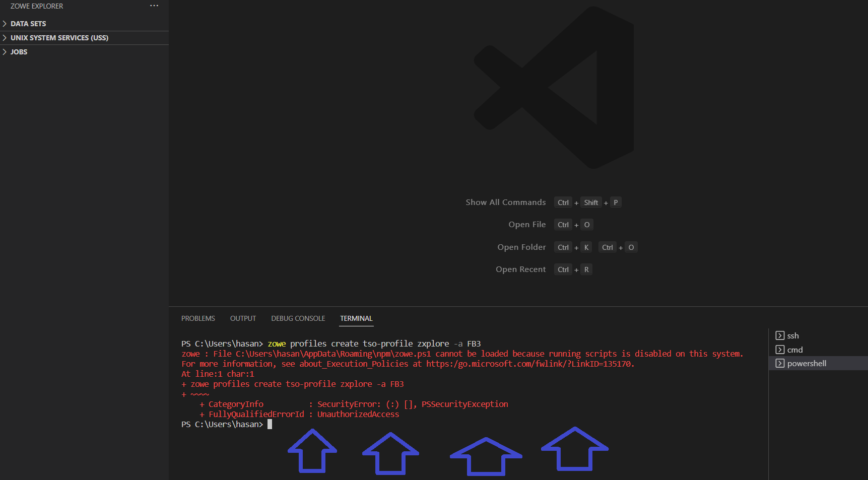The width and height of the screenshot is (868, 480).
Task: Click the Show All Commands label
Action: point(505,202)
